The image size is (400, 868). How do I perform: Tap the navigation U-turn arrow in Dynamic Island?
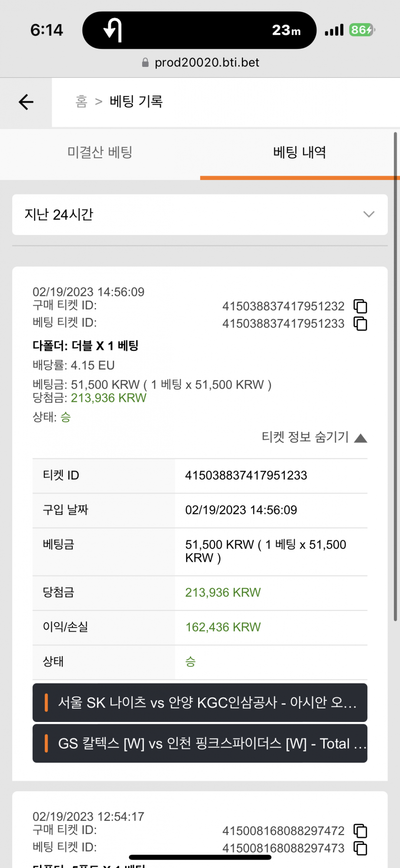pyautogui.click(x=113, y=30)
